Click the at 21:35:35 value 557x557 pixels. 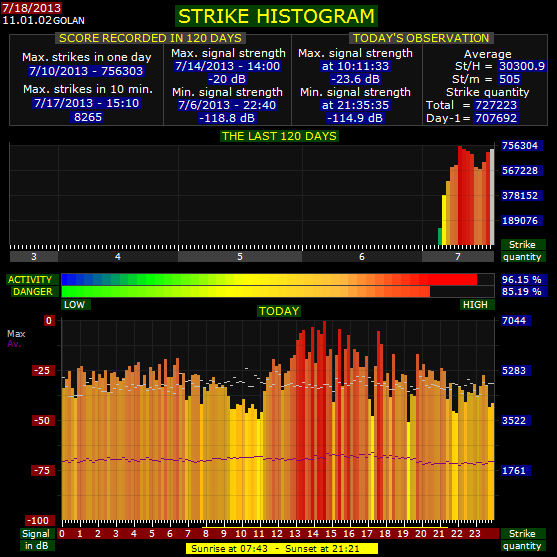[x=355, y=105]
